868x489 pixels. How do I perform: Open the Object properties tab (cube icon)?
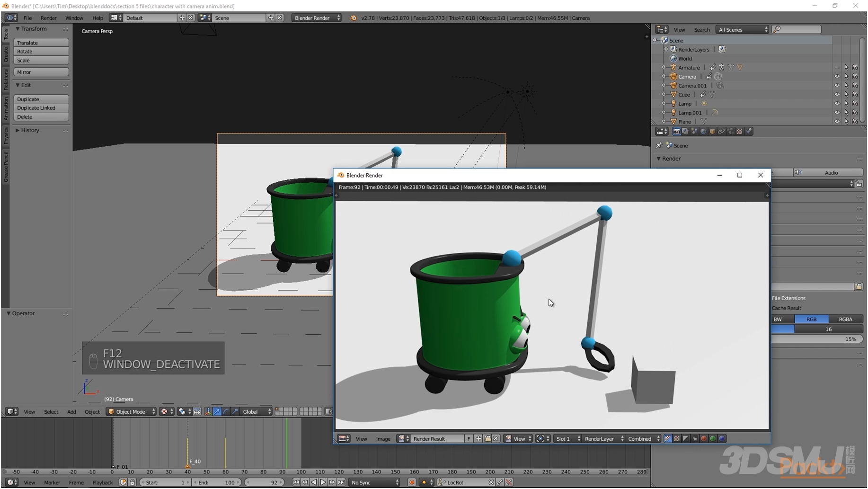[712, 132]
